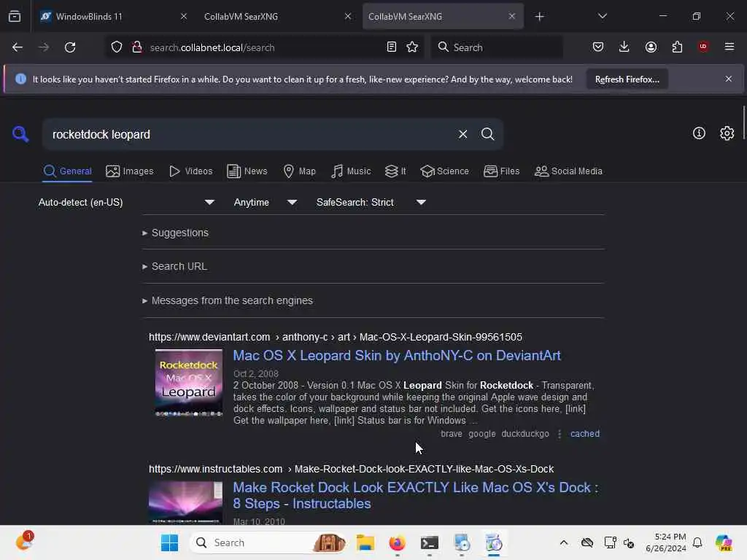
Task: Open the Firefox View icon
Action: 15,16
